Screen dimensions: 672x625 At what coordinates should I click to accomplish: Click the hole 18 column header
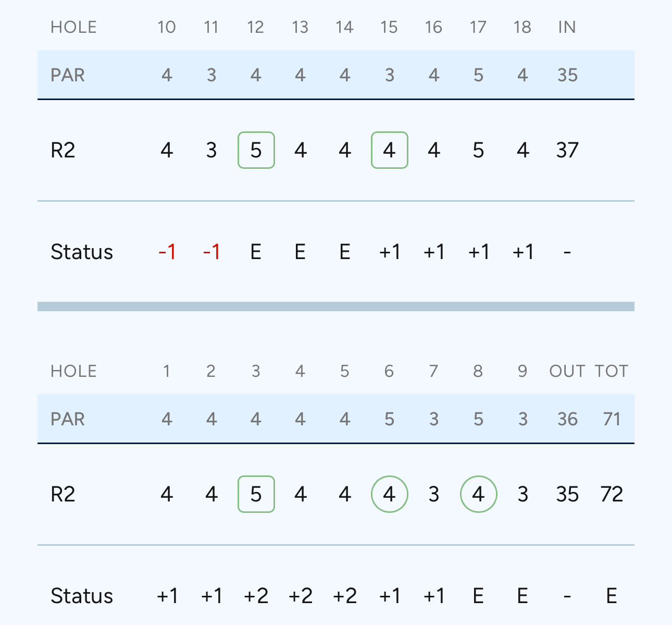522,27
